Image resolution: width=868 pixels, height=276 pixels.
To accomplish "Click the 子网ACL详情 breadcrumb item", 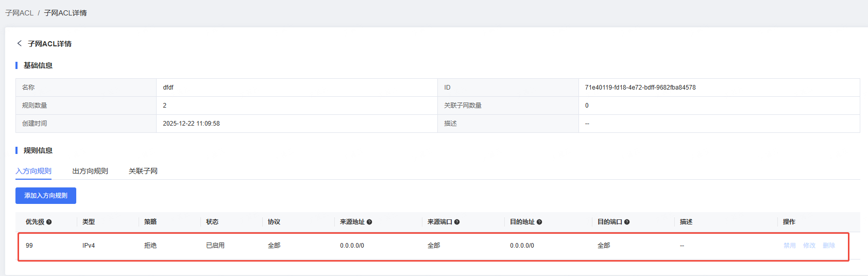I will click(x=65, y=13).
